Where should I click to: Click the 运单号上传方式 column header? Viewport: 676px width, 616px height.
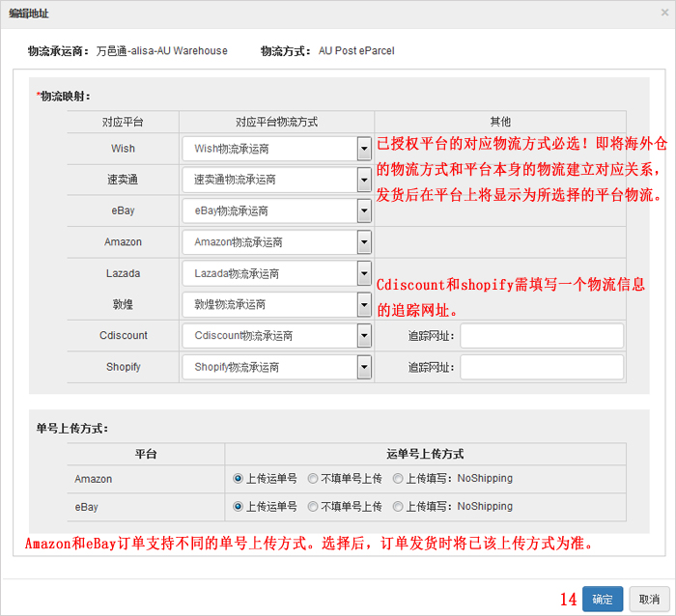[x=425, y=454]
